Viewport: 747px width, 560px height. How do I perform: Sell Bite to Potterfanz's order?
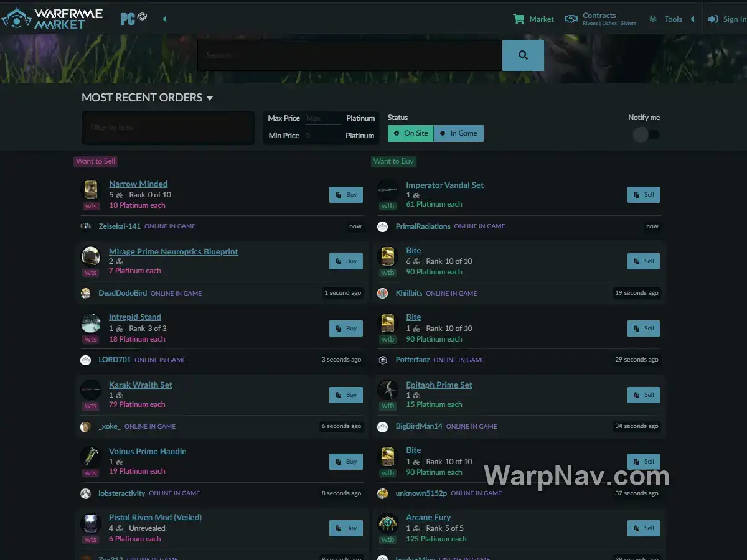point(644,329)
